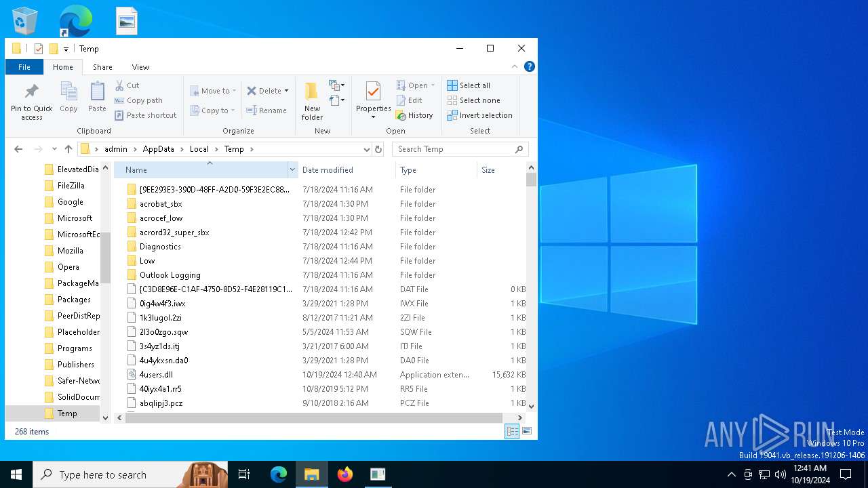Click the file list horizontal scrollbar
This screenshot has width=868, height=488.
(315, 418)
